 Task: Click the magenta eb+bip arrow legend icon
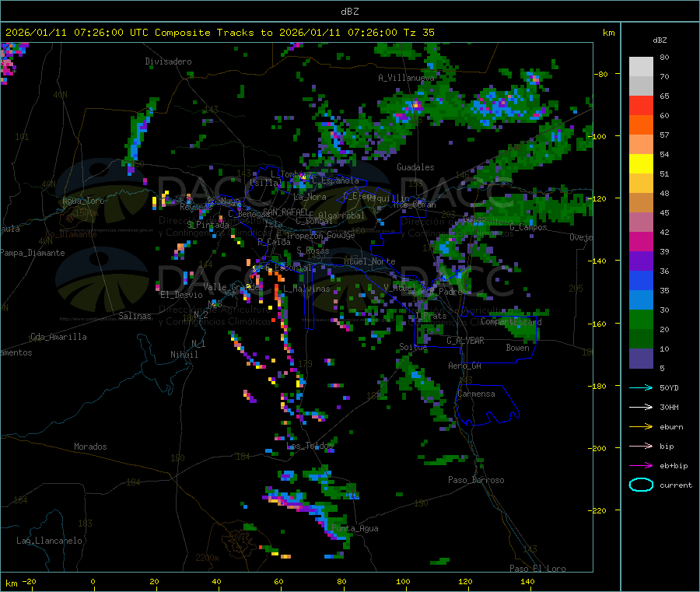(x=641, y=466)
